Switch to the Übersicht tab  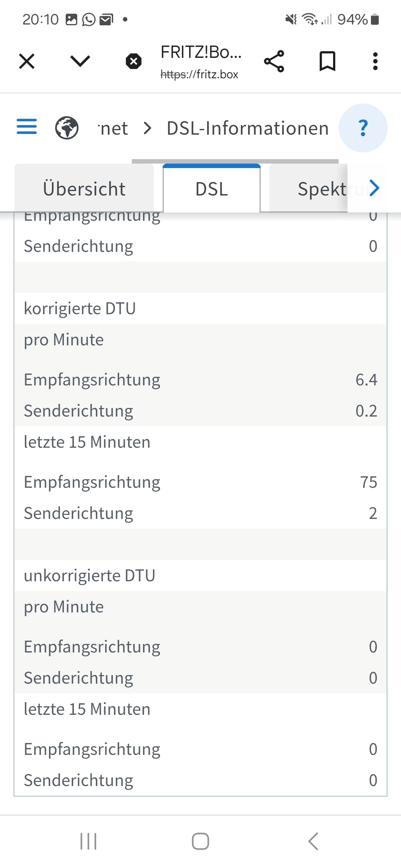pyautogui.click(x=84, y=189)
